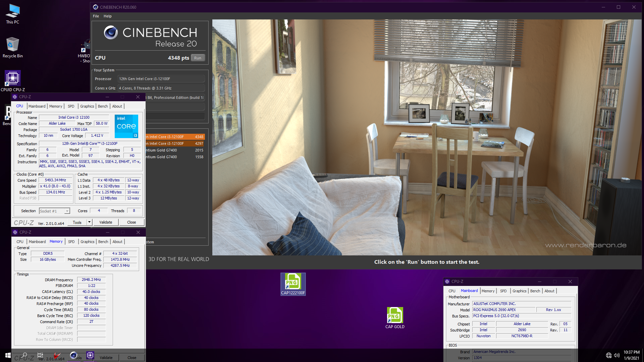Click the Multiplier value x 41.0
Screen dimensions: 644x362
pyautogui.click(x=56, y=186)
